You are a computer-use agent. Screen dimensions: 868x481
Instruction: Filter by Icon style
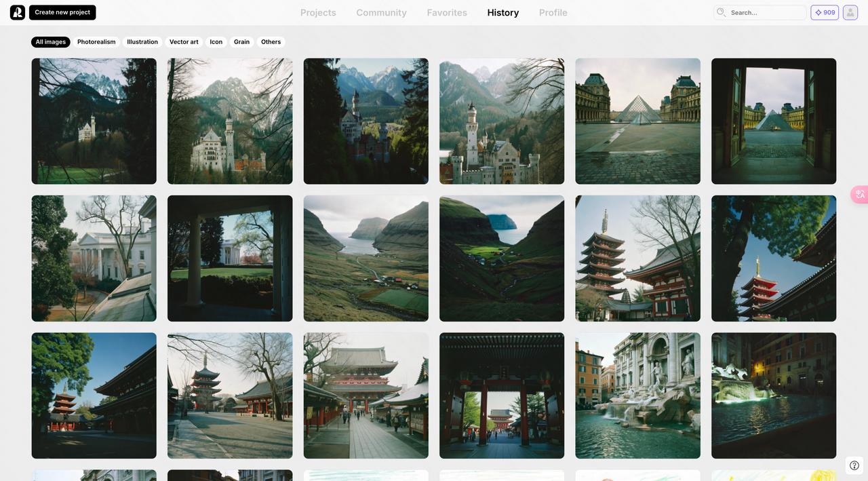(x=216, y=42)
